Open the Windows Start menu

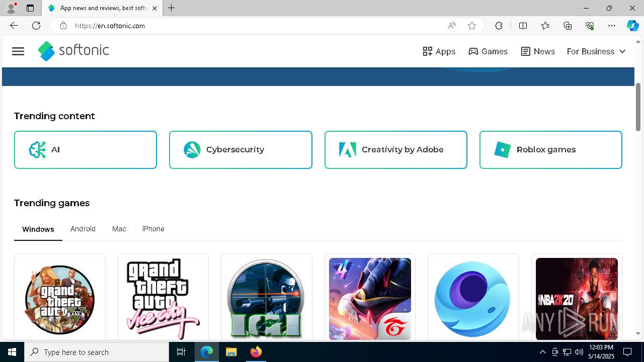click(12, 352)
